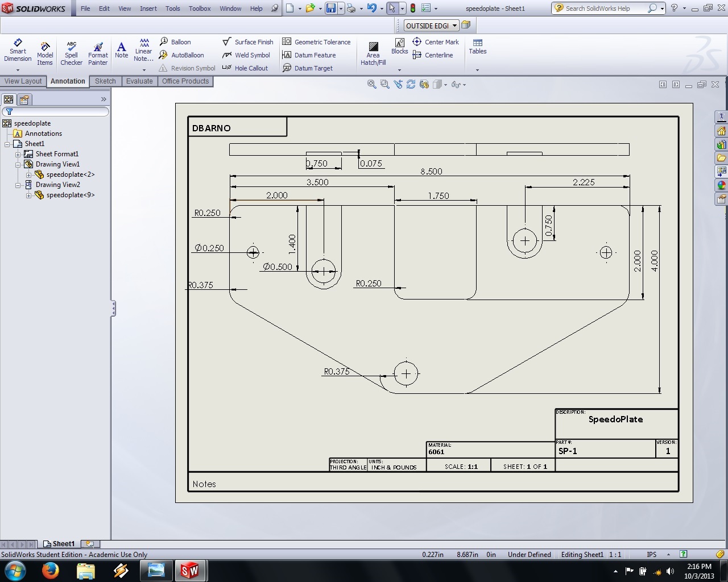Select Annotations in the feature tree
728x582 pixels.
pyautogui.click(x=43, y=134)
